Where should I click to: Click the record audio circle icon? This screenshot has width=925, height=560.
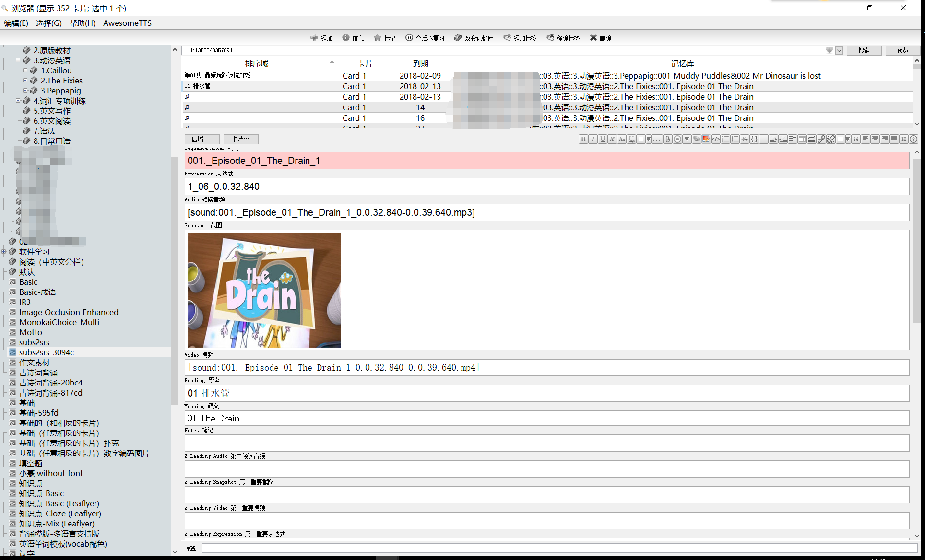coord(677,139)
